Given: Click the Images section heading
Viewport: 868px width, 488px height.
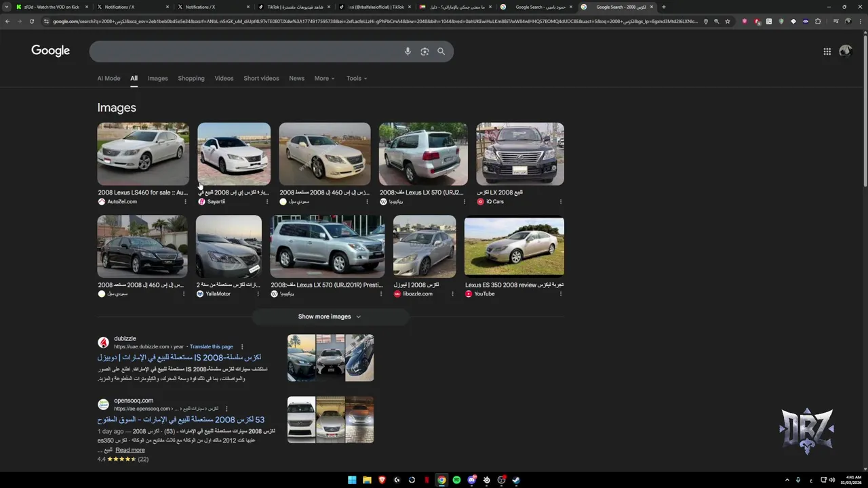Looking at the screenshot, I should pos(117,108).
